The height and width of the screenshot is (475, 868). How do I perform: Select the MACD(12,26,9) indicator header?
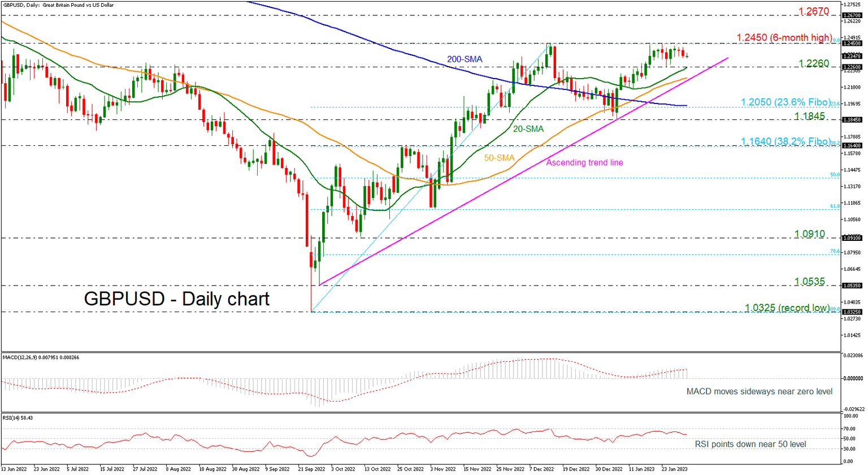click(41, 357)
